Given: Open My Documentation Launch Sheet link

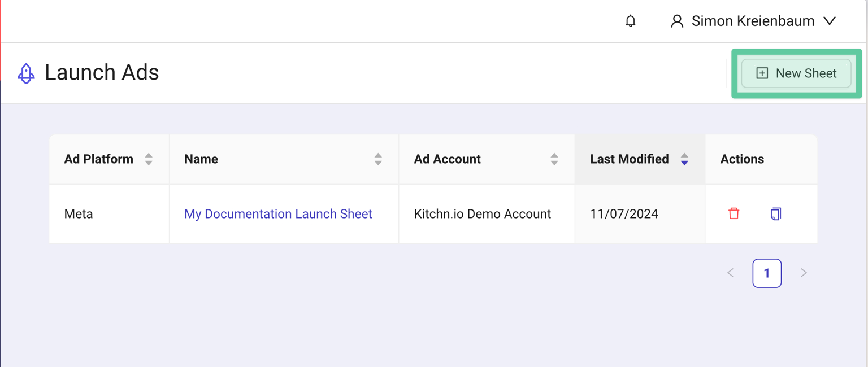Looking at the screenshot, I should tap(278, 214).
